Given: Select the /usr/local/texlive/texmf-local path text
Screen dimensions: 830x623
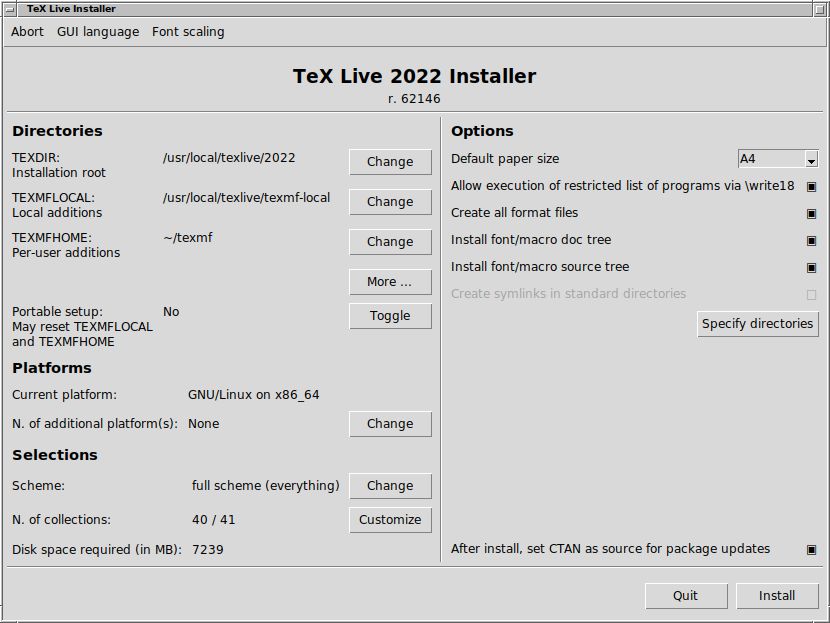Looking at the screenshot, I should [247, 198].
